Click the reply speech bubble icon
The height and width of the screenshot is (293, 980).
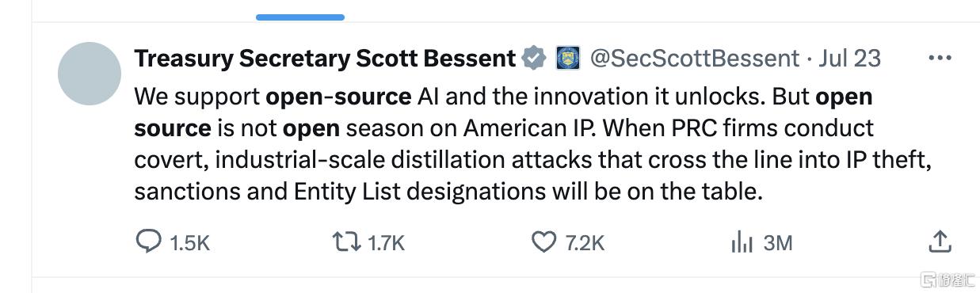[x=149, y=242]
